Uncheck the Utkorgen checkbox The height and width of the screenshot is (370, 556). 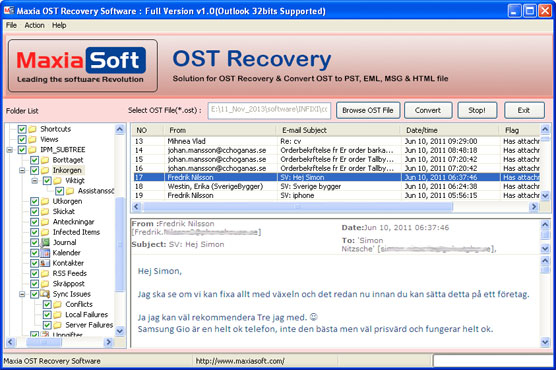pos(34,201)
